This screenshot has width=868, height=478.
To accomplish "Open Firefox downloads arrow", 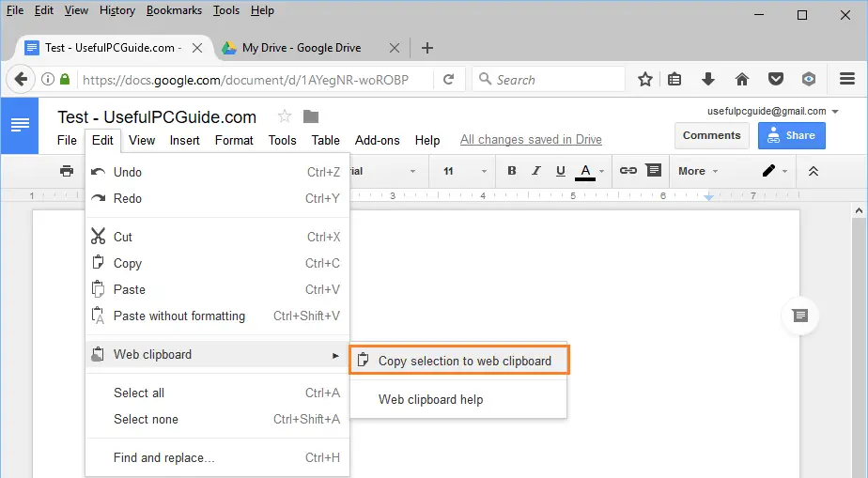I will (x=709, y=80).
